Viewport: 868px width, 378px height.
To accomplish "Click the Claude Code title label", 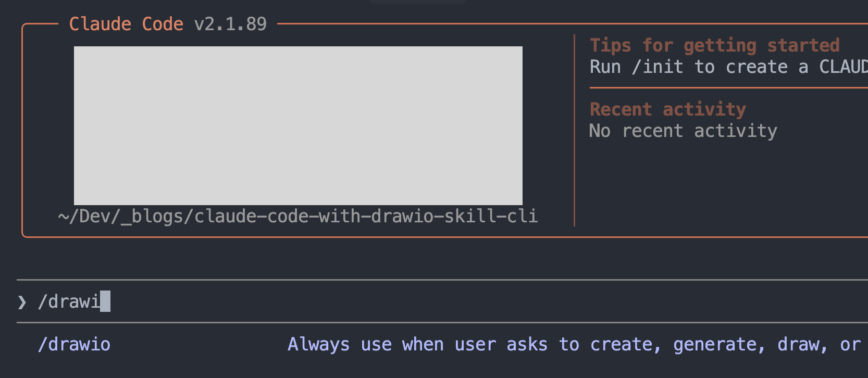I will tap(126, 24).
